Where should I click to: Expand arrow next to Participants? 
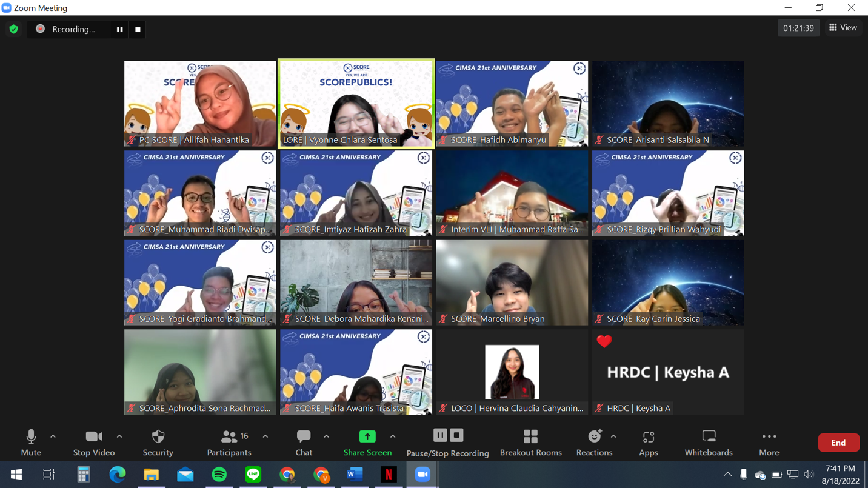tap(265, 436)
